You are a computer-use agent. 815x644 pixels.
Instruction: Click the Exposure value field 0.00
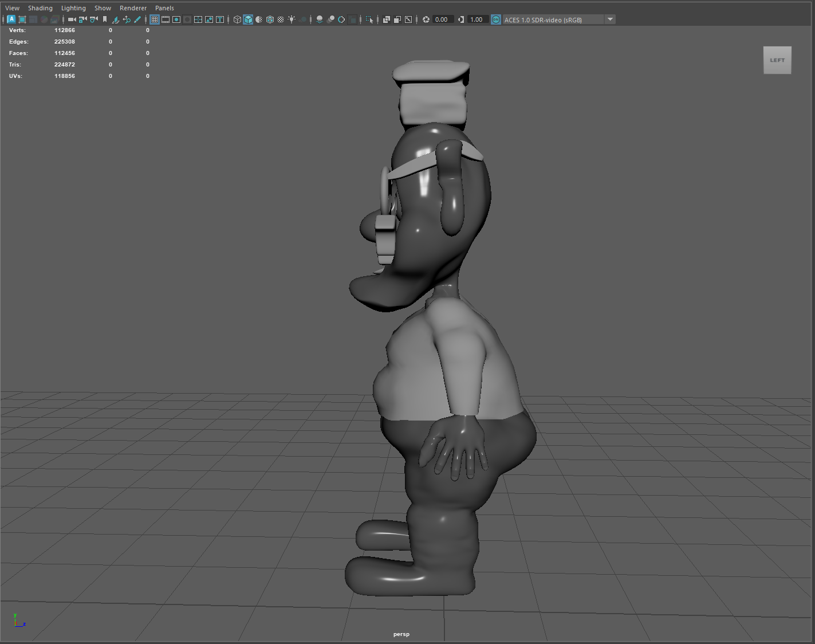pos(443,19)
